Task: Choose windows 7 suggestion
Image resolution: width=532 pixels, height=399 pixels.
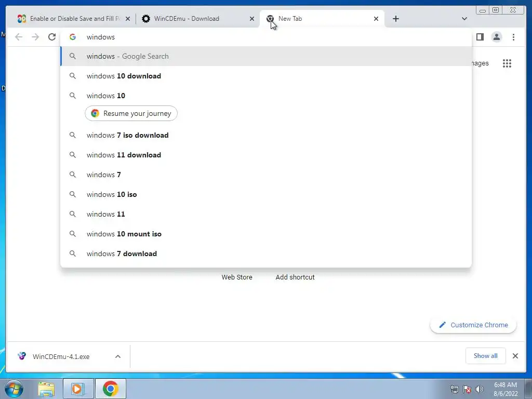Action: pos(266,175)
